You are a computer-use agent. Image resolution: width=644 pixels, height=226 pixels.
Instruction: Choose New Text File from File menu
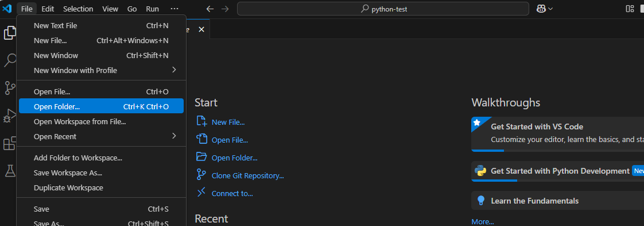[x=101, y=25]
